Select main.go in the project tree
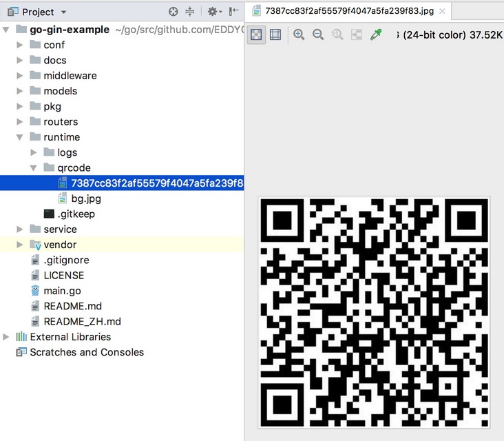 62,291
